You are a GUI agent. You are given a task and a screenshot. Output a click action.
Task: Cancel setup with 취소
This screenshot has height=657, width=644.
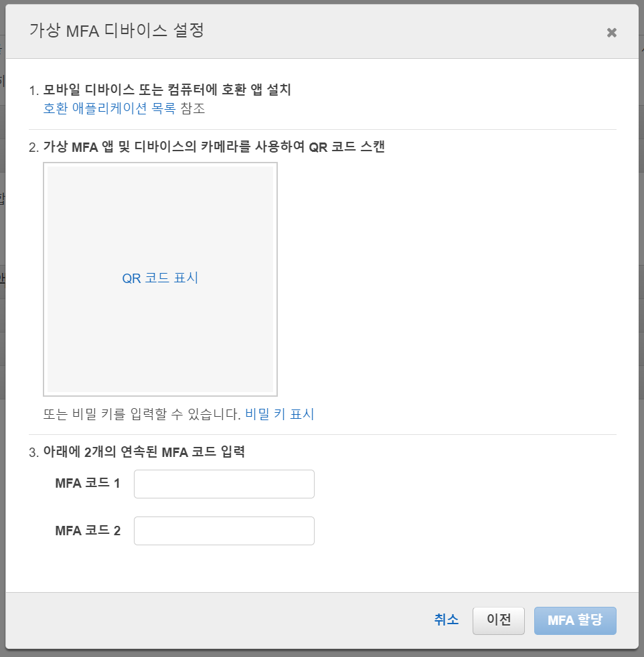click(x=446, y=620)
